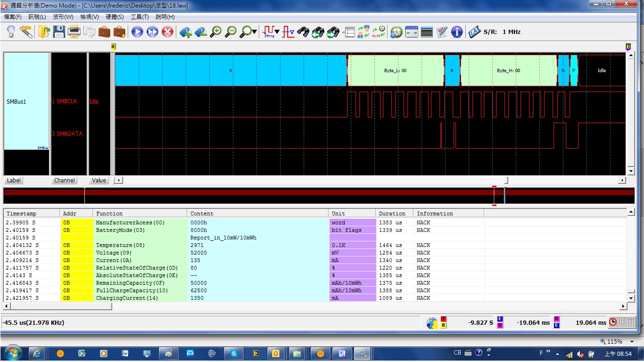Click the Byte_L: 00 decoded segment
644x362 pixels.
pyautogui.click(x=396, y=70)
